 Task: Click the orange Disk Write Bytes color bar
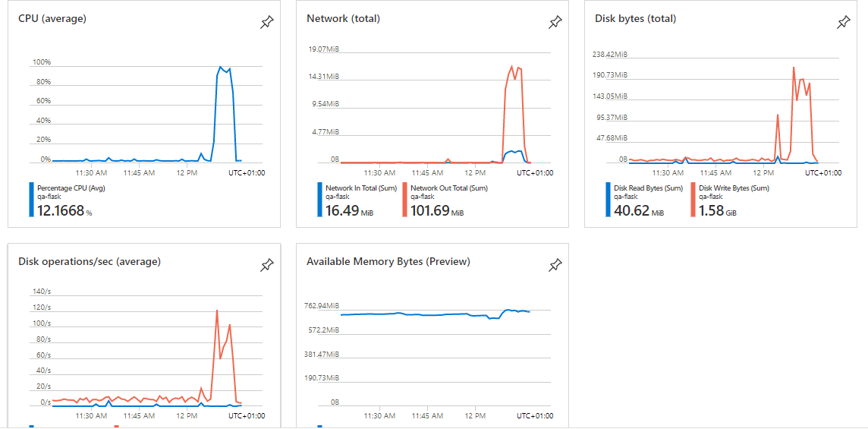pos(693,200)
